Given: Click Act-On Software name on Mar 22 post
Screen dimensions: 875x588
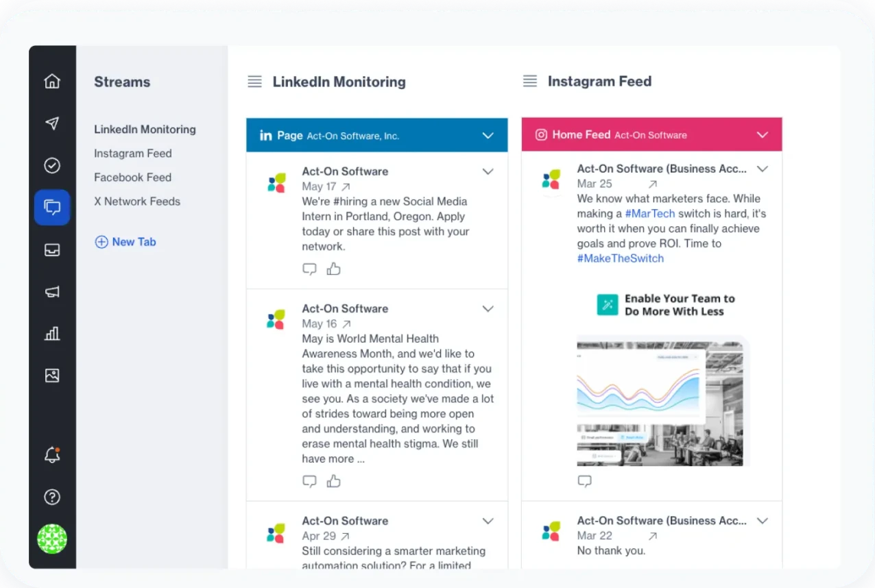Looking at the screenshot, I should [x=662, y=521].
